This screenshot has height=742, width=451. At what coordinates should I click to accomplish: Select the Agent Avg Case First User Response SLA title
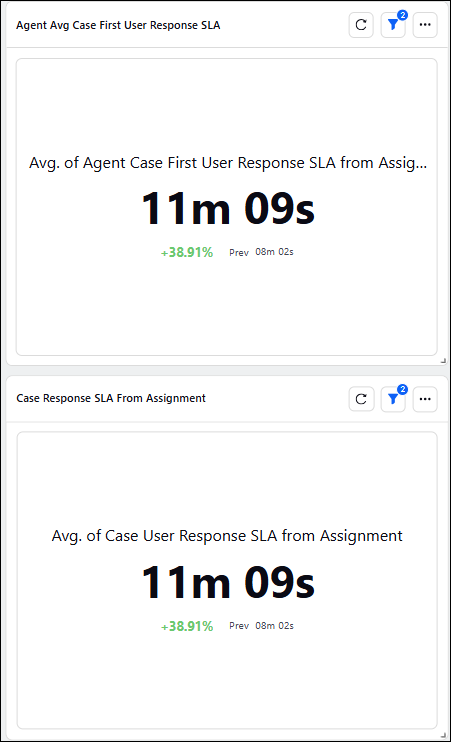(118, 25)
